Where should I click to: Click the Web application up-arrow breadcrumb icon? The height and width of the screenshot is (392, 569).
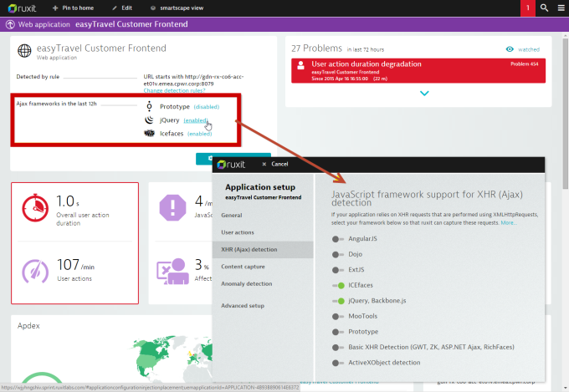11,24
